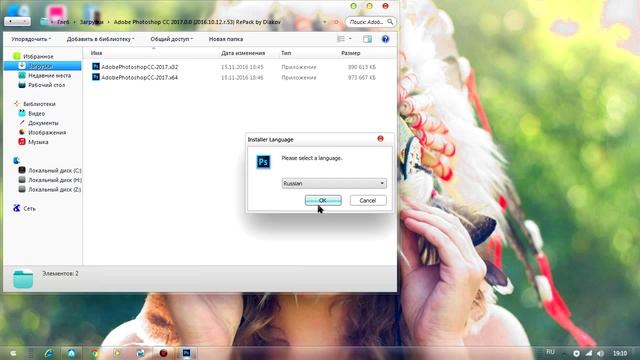
Task: Click Cancel in the Installer Language dialog
Action: pyautogui.click(x=368, y=200)
